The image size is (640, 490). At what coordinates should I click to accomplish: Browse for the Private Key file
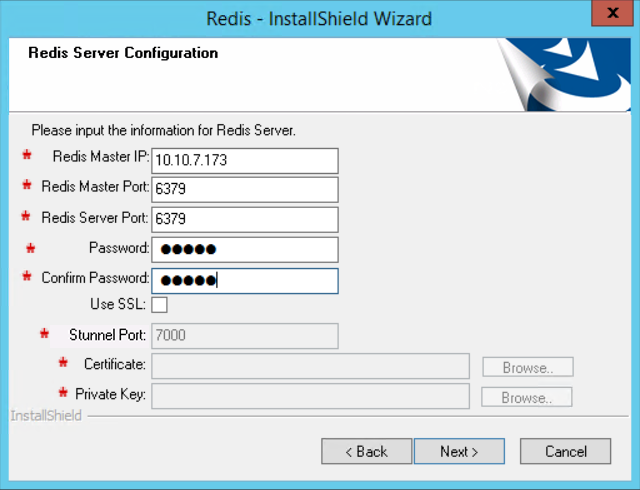(527, 397)
